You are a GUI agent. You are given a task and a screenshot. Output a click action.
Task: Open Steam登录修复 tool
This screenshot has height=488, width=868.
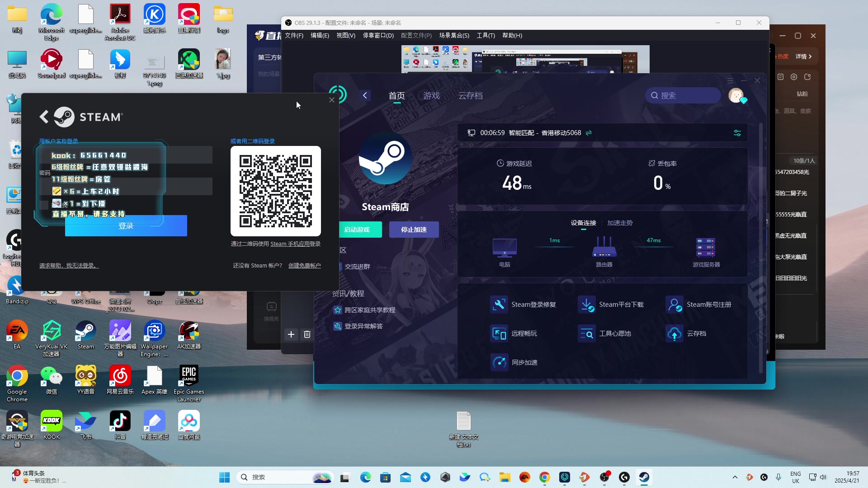tap(524, 305)
